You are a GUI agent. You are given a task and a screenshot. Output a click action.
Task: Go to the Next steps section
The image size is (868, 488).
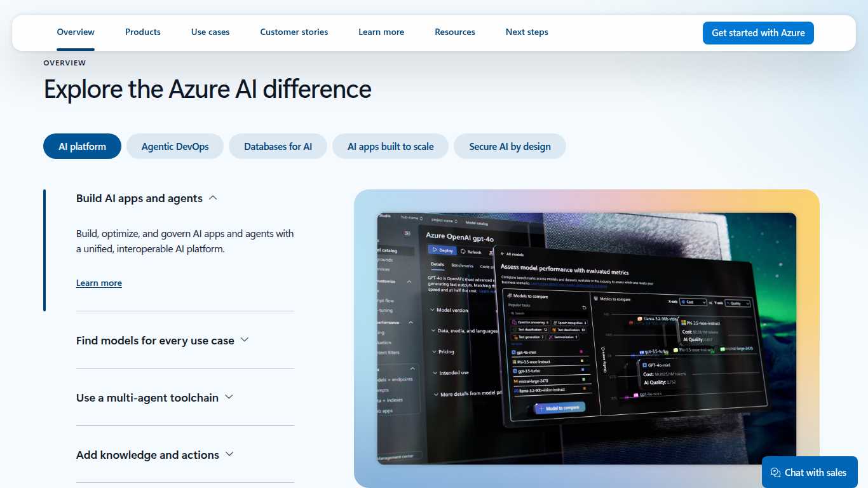(527, 32)
